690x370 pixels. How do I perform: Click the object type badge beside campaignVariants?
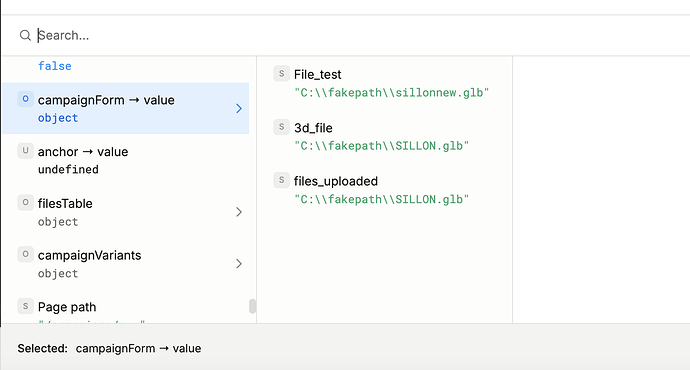coord(25,254)
